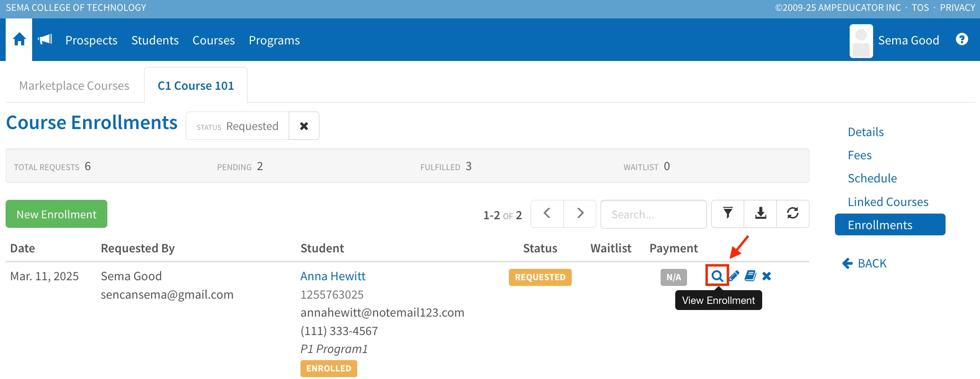
Task: Click the Status column header
Action: (540, 248)
